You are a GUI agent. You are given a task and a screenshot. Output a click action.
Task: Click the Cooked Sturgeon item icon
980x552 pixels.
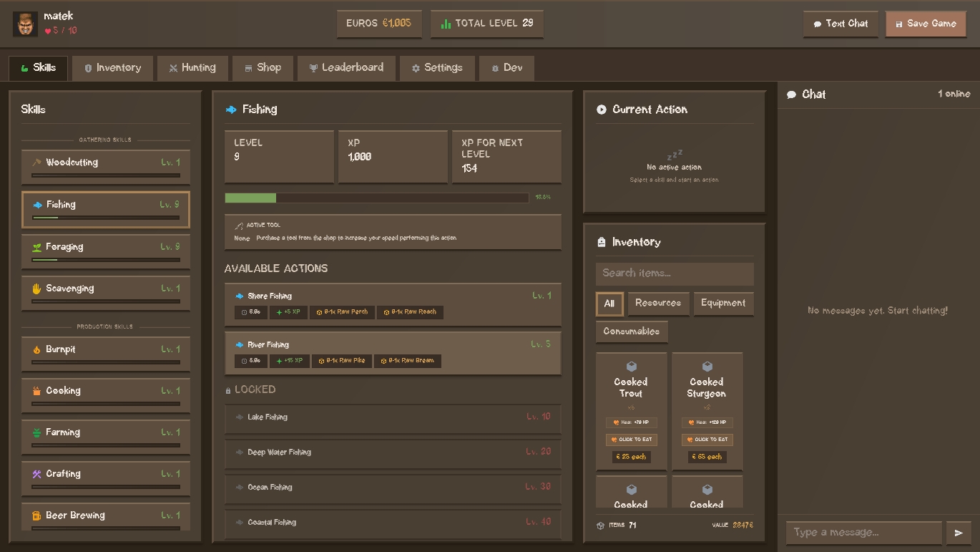pos(707,367)
